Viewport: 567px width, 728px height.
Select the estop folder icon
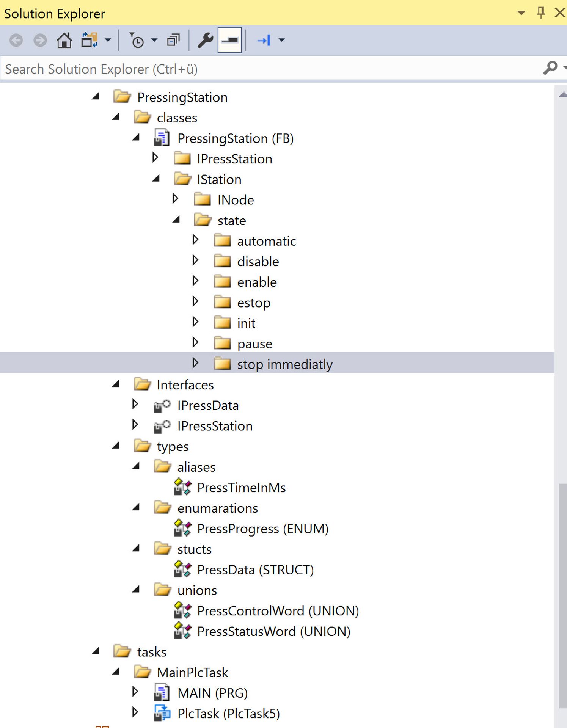pyautogui.click(x=222, y=302)
